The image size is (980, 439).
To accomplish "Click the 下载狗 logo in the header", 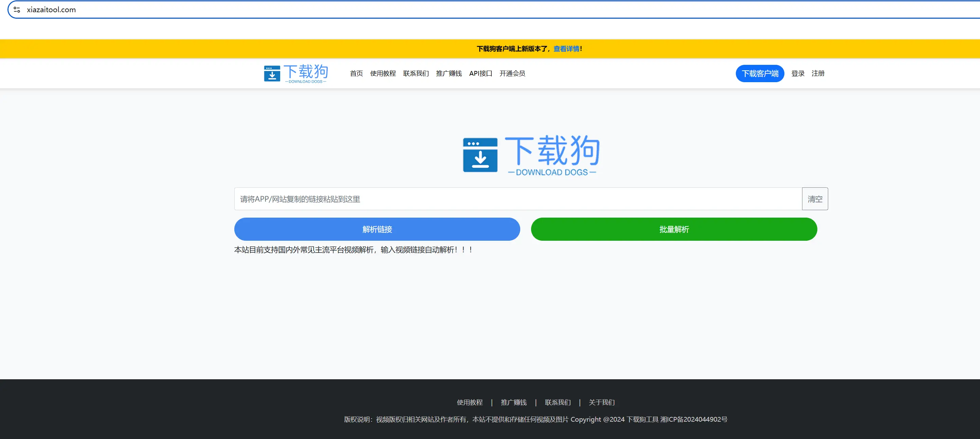I will pos(296,73).
